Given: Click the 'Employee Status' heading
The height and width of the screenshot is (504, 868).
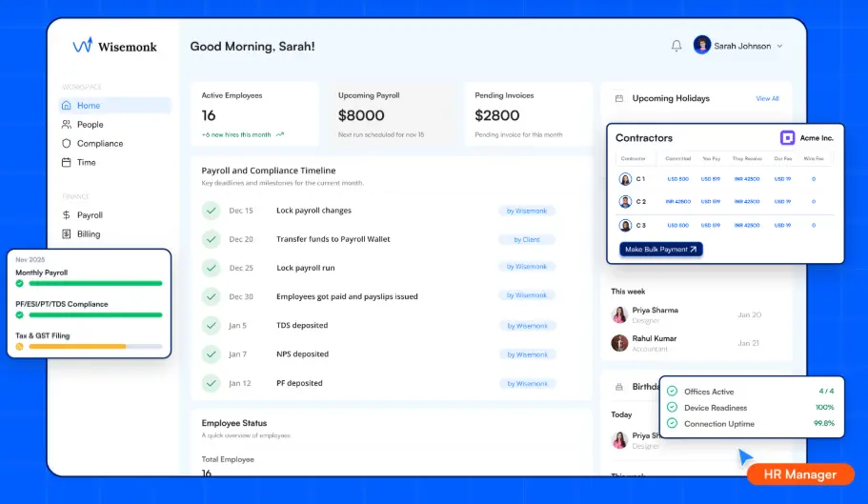Looking at the screenshot, I should tap(234, 423).
